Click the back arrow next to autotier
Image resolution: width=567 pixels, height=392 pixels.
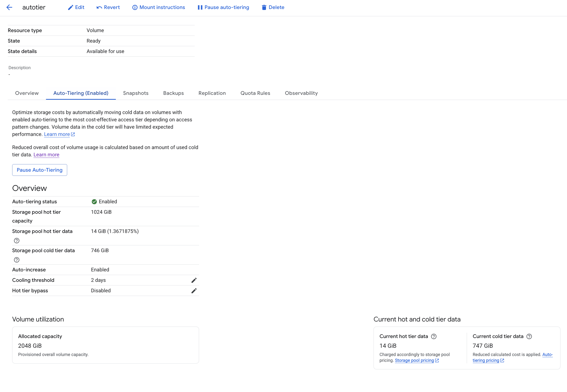tap(9, 7)
